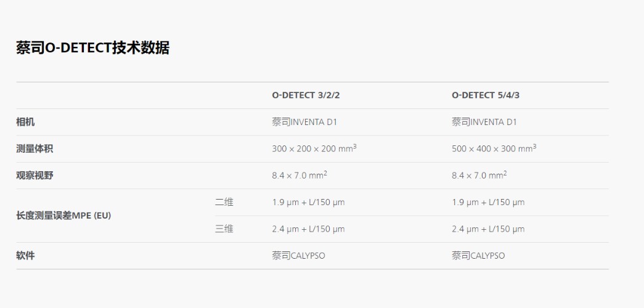This screenshot has height=308, width=644.
Task: Click 蔡司CALYPSO under O-DETECT 5/4/3
Action: pyautogui.click(x=478, y=256)
